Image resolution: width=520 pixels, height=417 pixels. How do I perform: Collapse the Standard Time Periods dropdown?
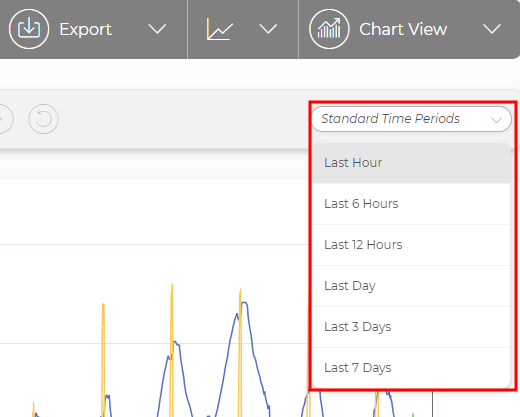411,119
